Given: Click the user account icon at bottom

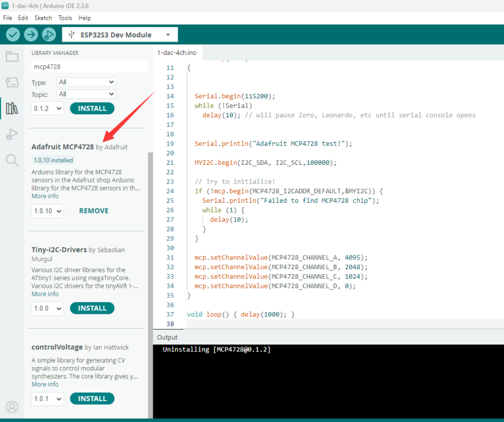Looking at the screenshot, I should tap(12, 407).
